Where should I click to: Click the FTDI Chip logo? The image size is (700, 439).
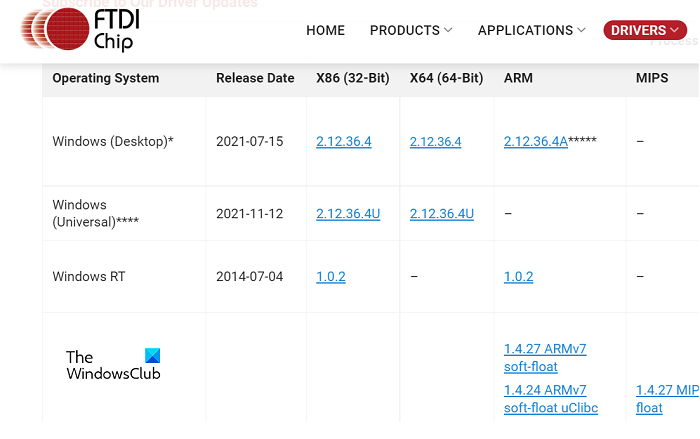(78, 29)
